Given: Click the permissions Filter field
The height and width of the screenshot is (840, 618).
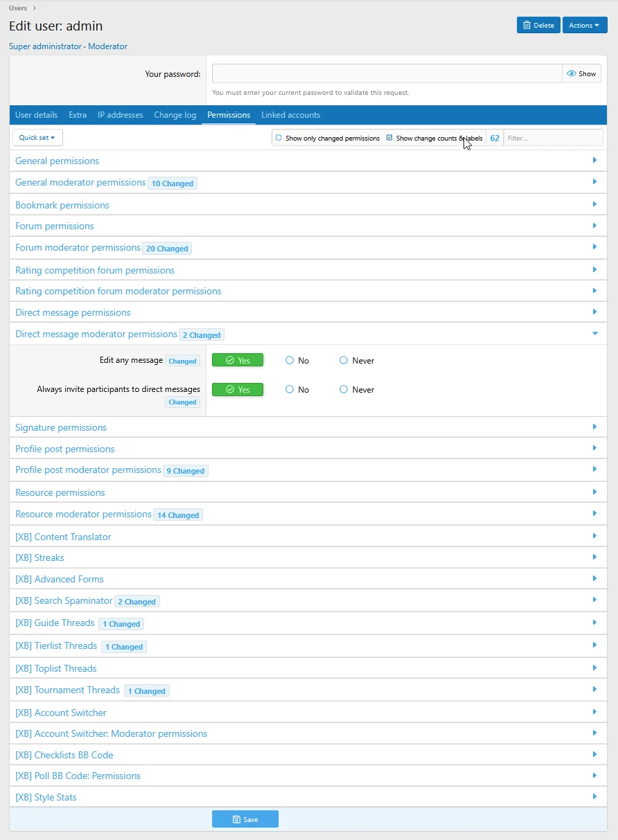Looking at the screenshot, I should (x=553, y=138).
